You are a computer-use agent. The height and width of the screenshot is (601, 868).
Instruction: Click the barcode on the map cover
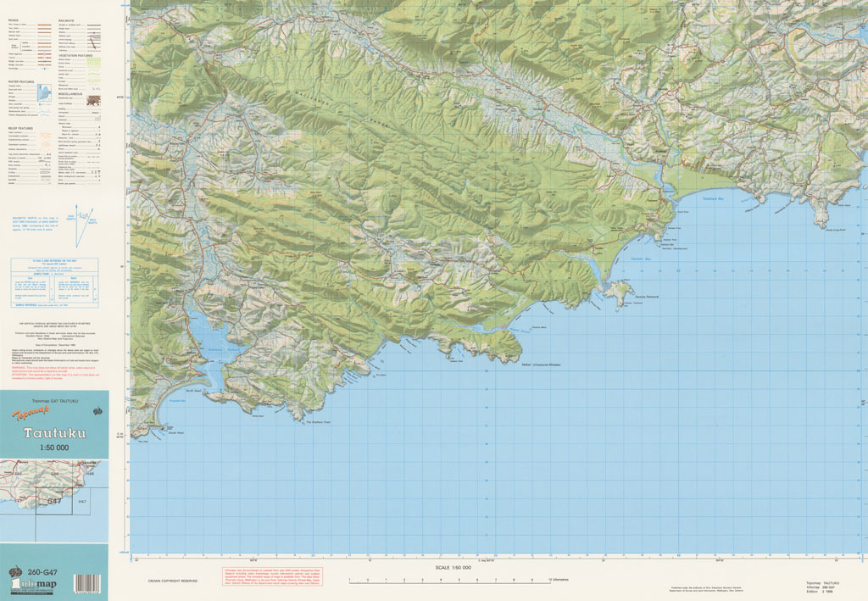(87, 583)
